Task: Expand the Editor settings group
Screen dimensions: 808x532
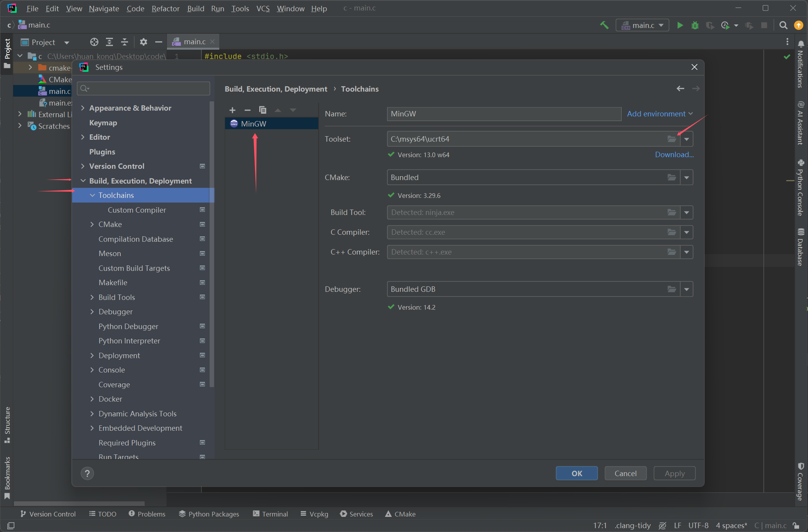Action: [x=83, y=137]
